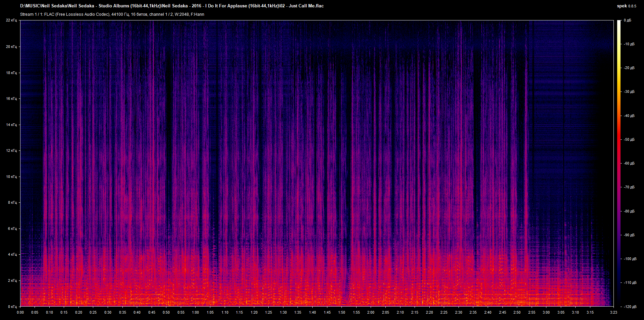Click the 0:00 time axis label

[x=20, y=312]
